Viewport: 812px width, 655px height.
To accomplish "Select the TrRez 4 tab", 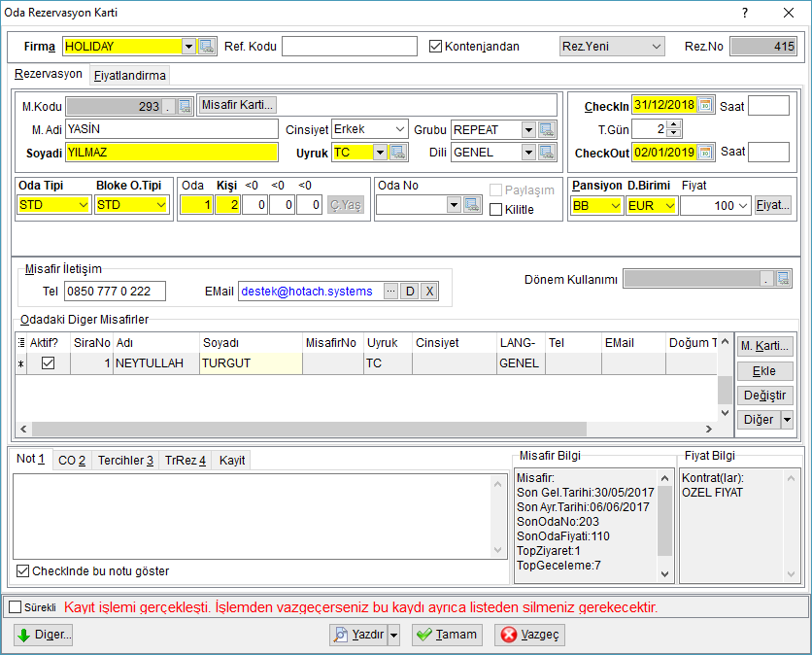I will tap(186, 461).
